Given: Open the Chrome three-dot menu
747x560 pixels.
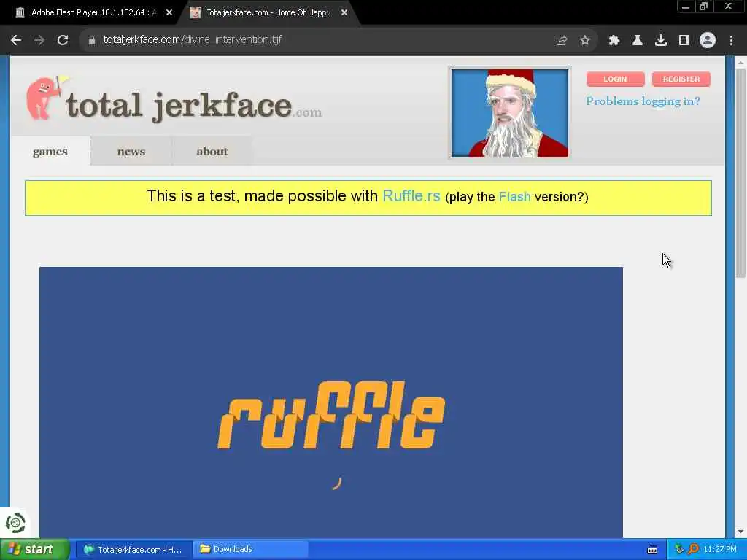Looking at the screenshot, I should click(731, 41).
